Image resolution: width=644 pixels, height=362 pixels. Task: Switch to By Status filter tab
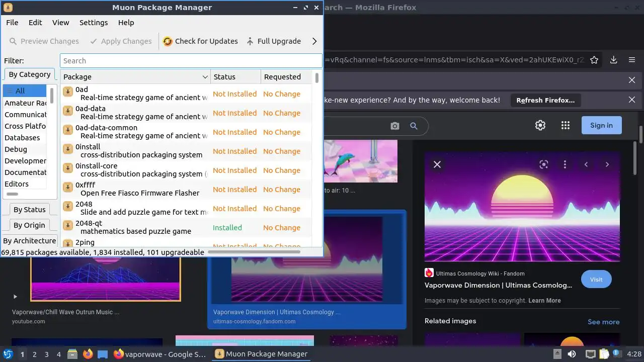pos(29,210)
